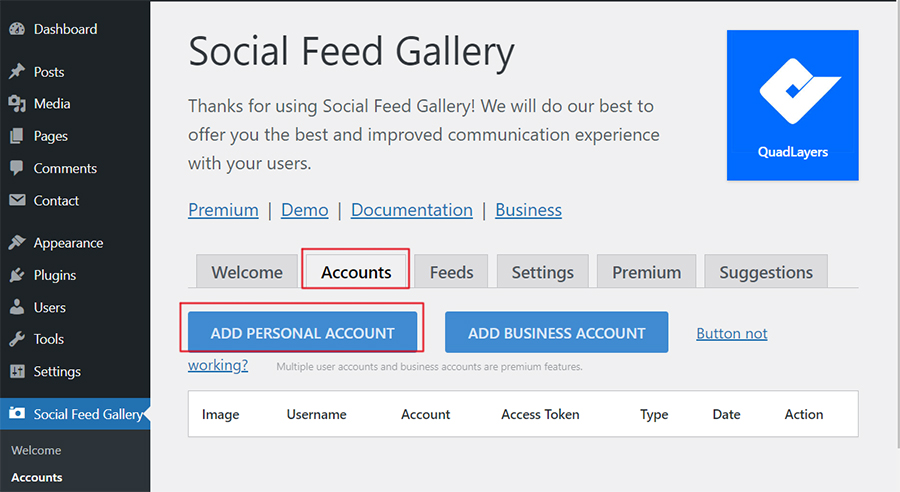Switch to the Feeds tab
This screenshot has height=492, width=900.
(451, 272)
